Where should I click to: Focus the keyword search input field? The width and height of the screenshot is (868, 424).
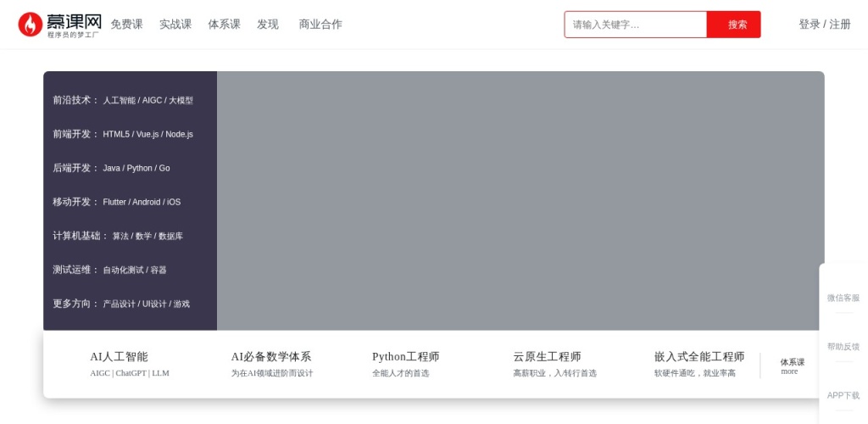coord(636,25)
